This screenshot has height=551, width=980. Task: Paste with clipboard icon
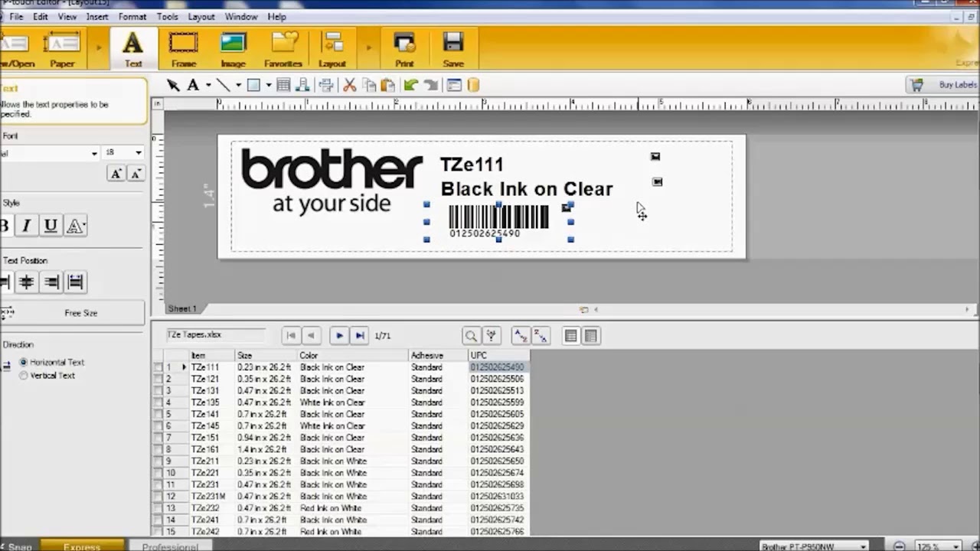point(387,85)
